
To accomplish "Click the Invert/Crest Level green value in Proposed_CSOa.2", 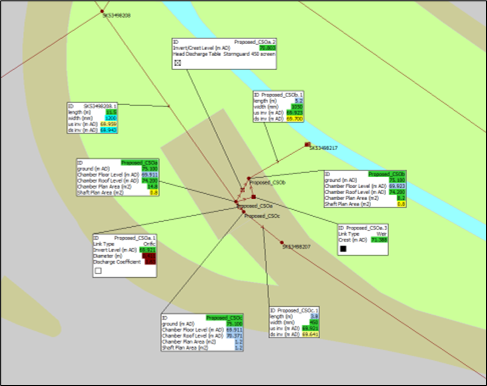I will click(268, 48).
